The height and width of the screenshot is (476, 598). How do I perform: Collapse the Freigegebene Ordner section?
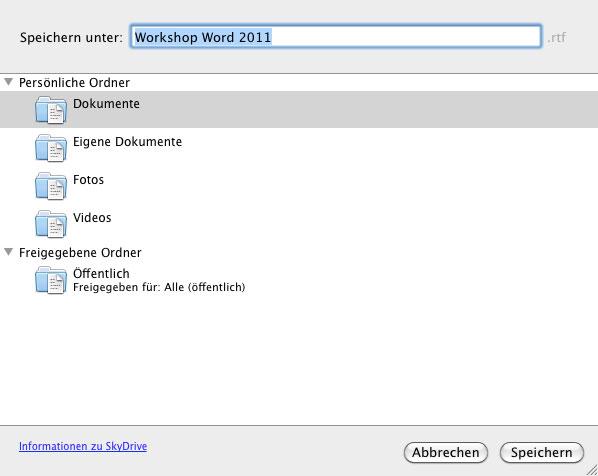(8, 252)
